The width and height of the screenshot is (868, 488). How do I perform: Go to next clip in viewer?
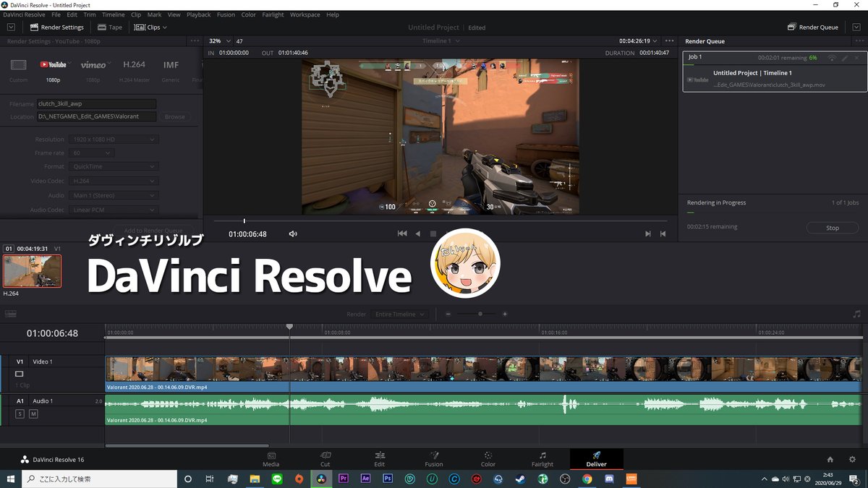[x=647, y=234]
